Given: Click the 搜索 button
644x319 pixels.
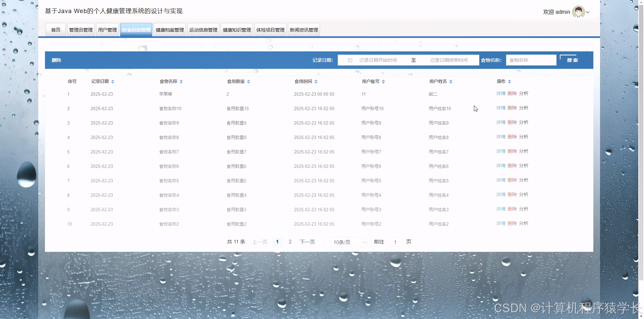Looking at the screenshot, I should 572,60.
